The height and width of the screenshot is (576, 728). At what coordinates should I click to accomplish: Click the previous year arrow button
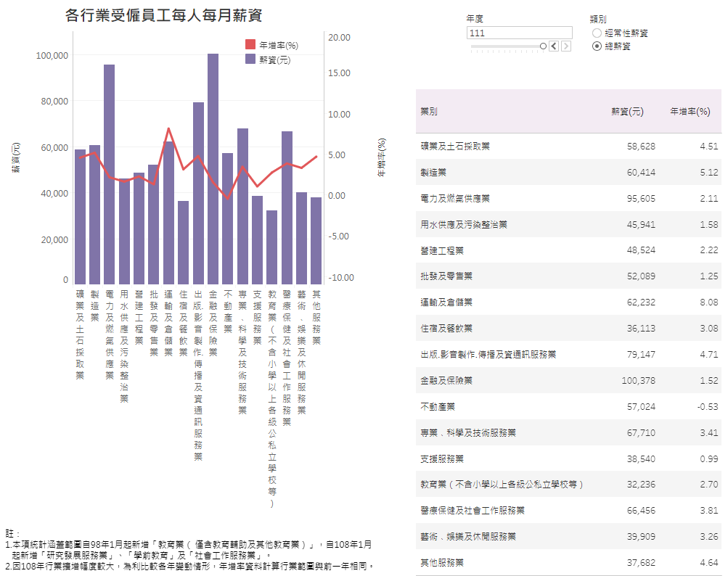[x=554, y=46]
